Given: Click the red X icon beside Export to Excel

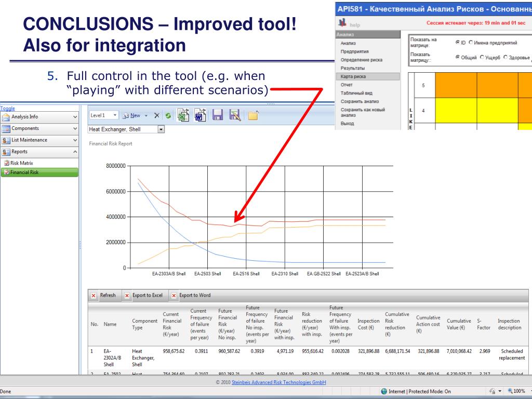Looking at the screenshot, I should (x=127, y=296).
